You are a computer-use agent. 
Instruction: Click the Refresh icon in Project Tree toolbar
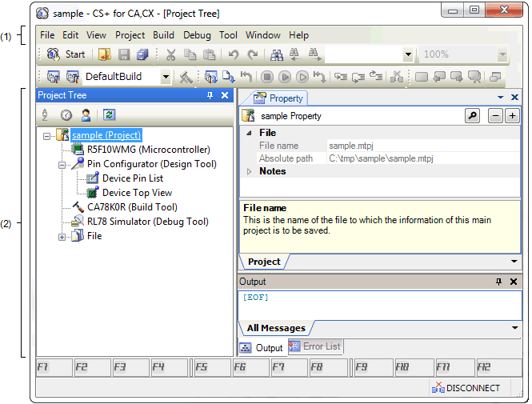pyautogui.click(x=109, y=115)
